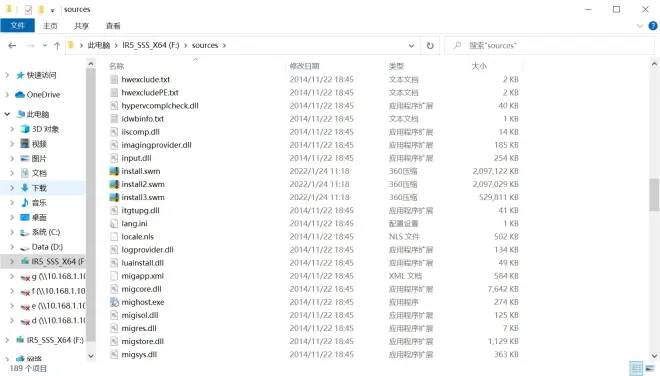Collapse the 此电脑 tree node
Screen dimensions: 660x376
click(x=7, y=114)
